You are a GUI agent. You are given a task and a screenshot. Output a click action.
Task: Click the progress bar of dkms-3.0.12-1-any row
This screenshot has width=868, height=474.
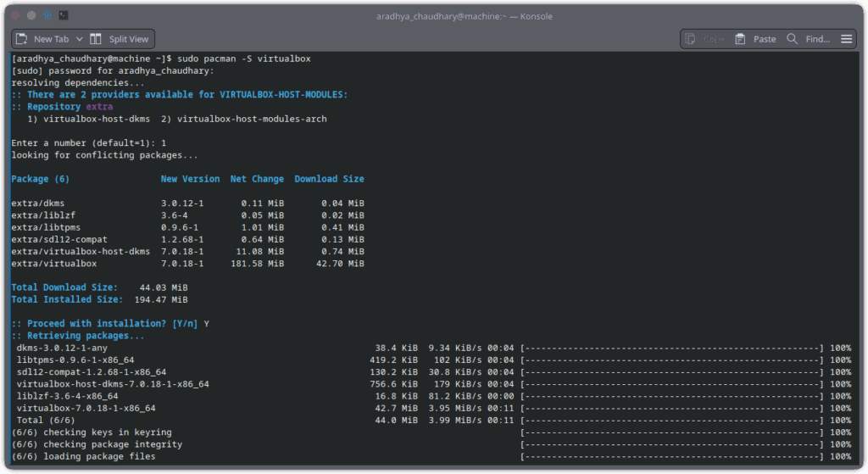[672, 349]
